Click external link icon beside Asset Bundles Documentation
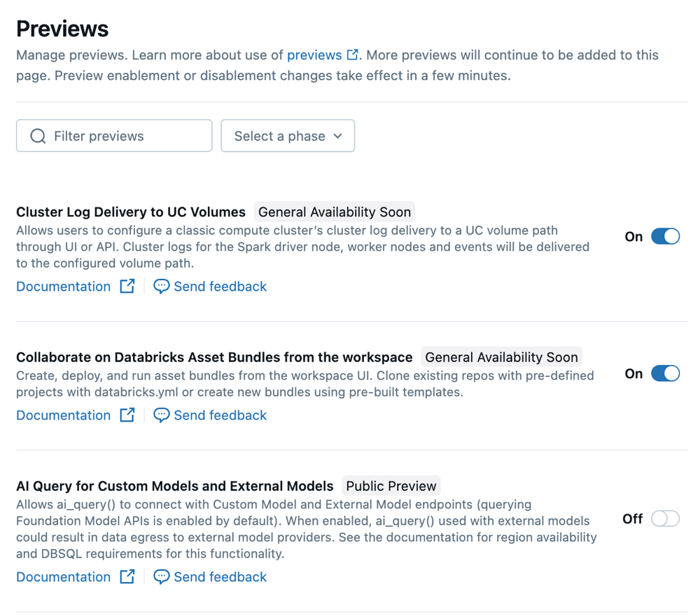The width and height of the screenshot is (700, 615). pos(127,415)
